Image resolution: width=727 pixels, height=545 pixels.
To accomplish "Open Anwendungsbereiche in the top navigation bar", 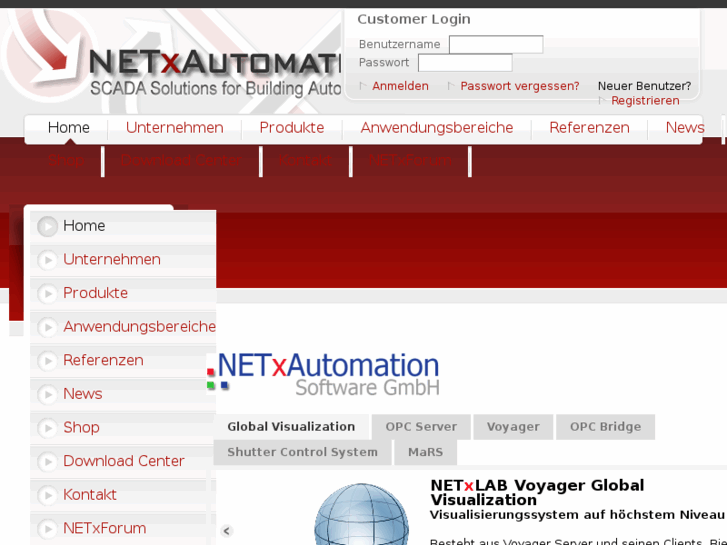I will (x=437, y=128).
